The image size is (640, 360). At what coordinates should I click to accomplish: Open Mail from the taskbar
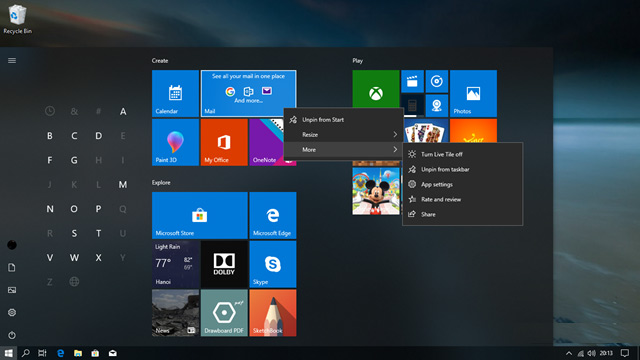113,353
